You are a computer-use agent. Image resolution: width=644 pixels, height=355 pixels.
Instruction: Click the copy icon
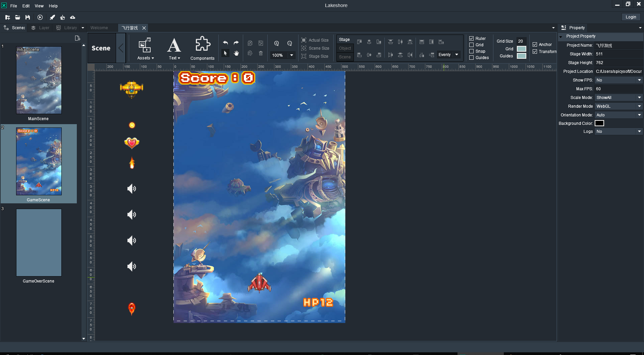pyautogui.click(x=250, y=43)
